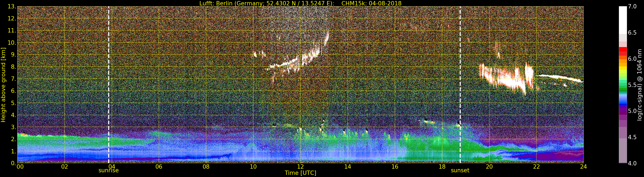The width and height of the screenshot is (644, 177).
Task: Click the 'Height above ground [km]' axis label
Action: pyautogui.click(x=3, y=85)
